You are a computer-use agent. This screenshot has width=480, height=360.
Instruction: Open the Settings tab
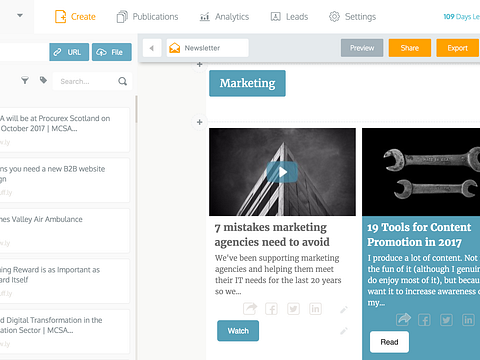point(352,17)
